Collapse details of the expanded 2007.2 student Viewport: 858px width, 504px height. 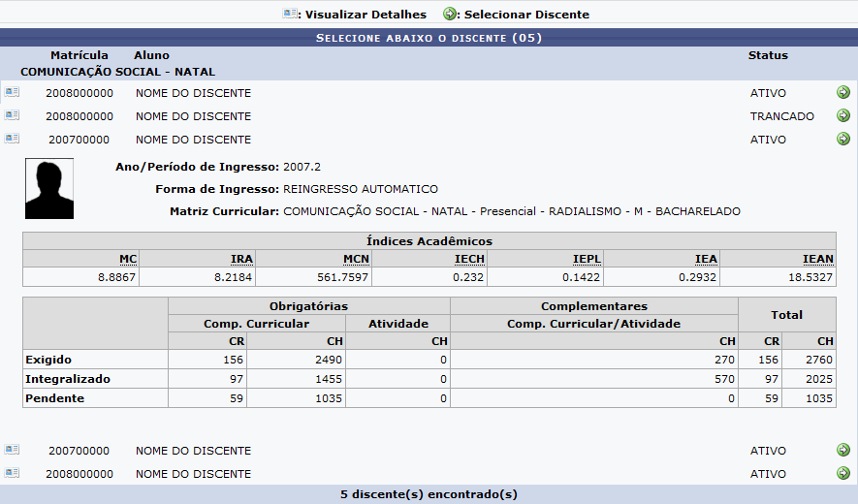coord(12,139)
